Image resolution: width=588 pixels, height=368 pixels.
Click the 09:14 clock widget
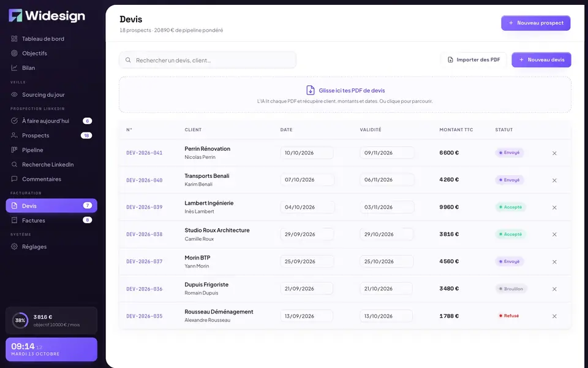click(x=51, y=349)
